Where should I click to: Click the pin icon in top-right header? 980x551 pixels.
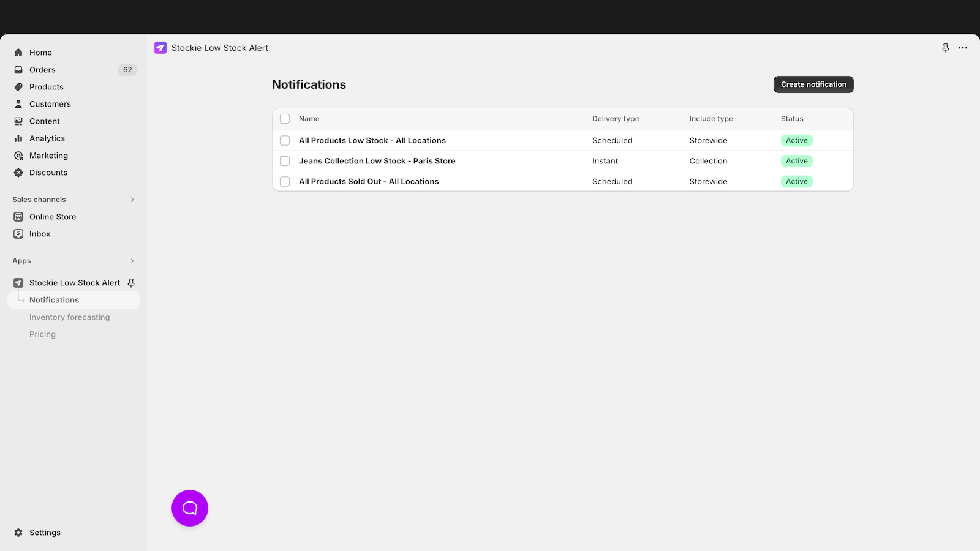coord(946,48)
